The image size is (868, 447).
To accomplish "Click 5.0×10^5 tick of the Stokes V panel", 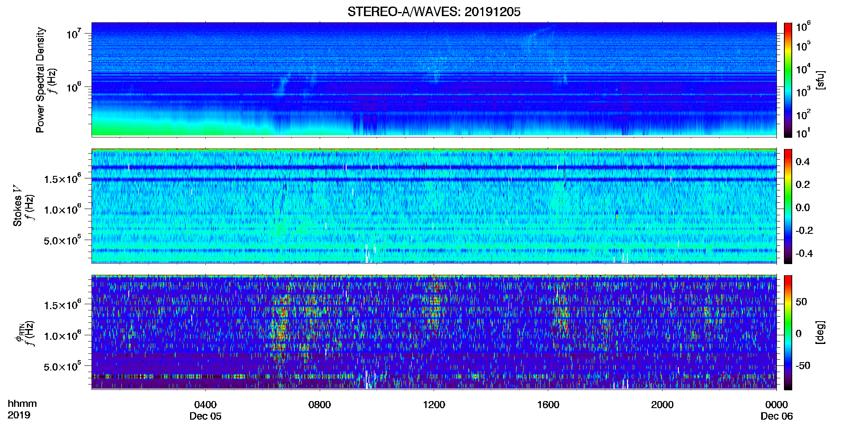I will [63, 240].
